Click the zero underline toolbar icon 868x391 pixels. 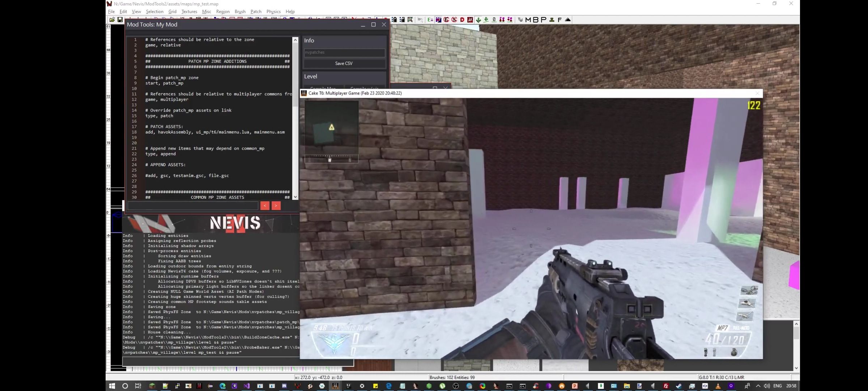pos(494,20)
